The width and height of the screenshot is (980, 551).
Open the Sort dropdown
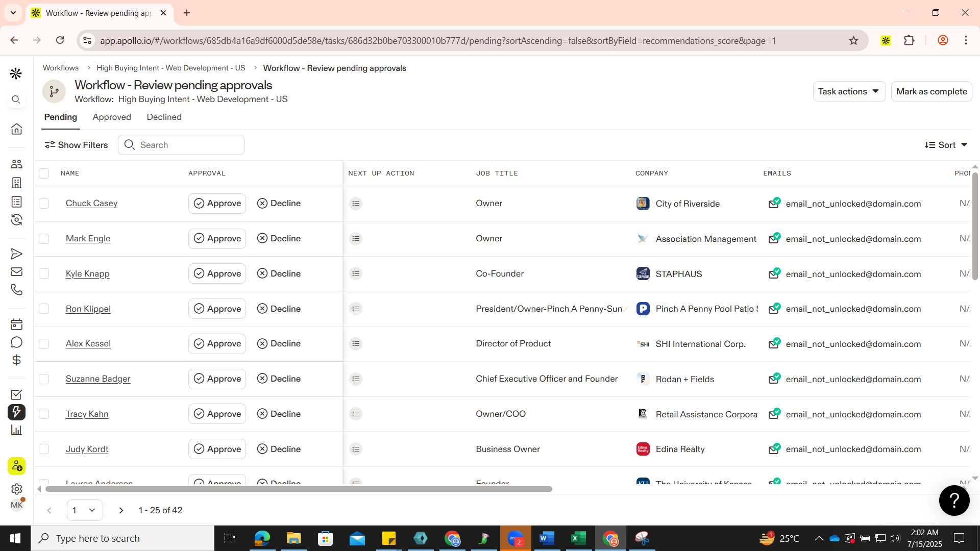click(946, 145)
